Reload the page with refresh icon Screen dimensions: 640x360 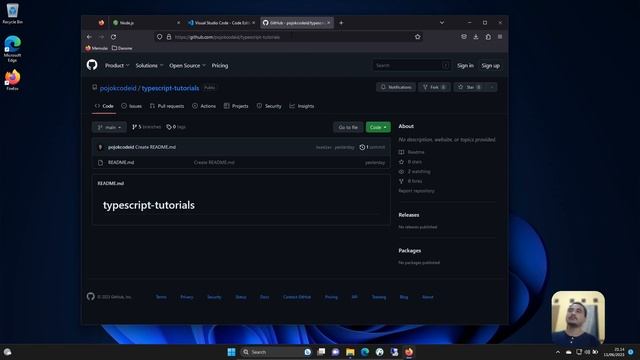[113, 37]
